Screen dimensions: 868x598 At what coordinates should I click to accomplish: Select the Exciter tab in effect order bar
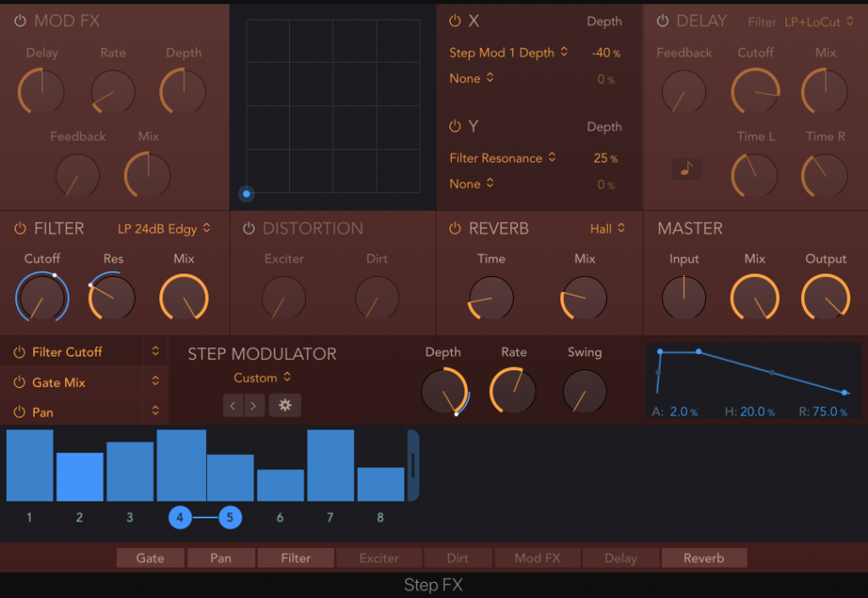[x=379, y=558]
